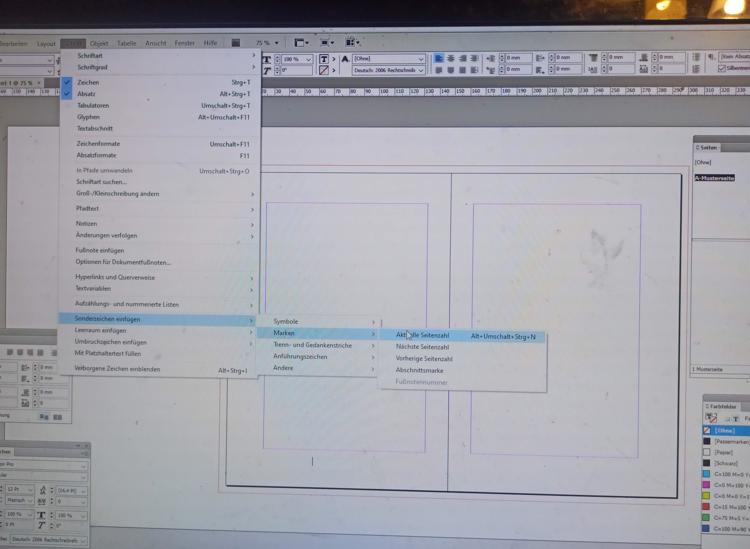Open the 100 % vertical scale dropdown
Viewport: 750px width, 549px height.
pyautogui.click(x=309, y=59)
